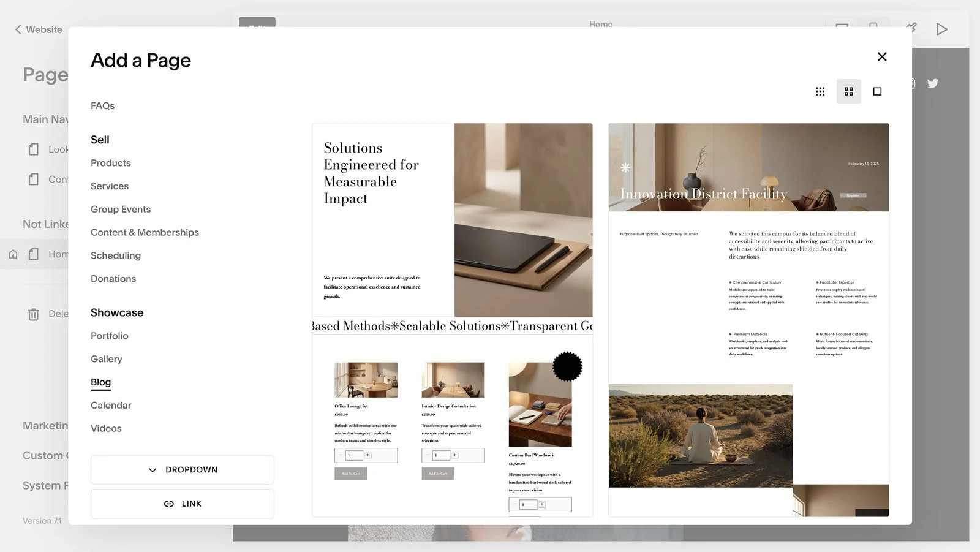Select the Blog page type
The width and height of the screenshot is (980, 552).
(101, 382)
